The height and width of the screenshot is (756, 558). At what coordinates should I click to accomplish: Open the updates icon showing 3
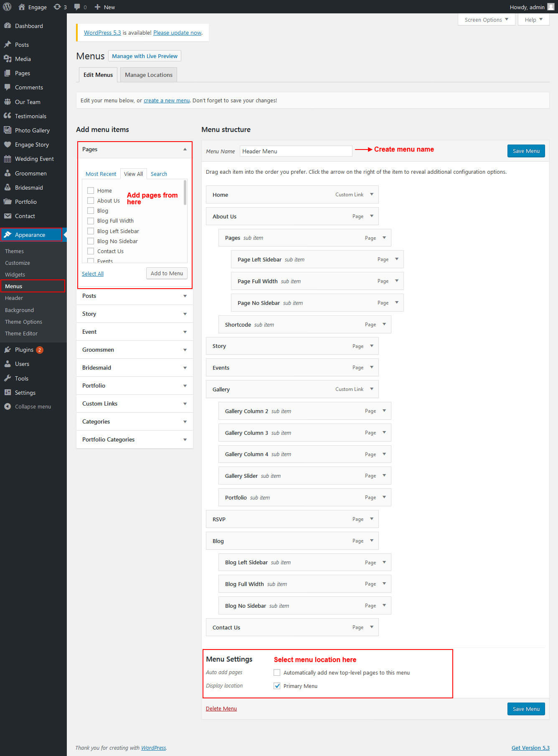(x=57, y=7)
